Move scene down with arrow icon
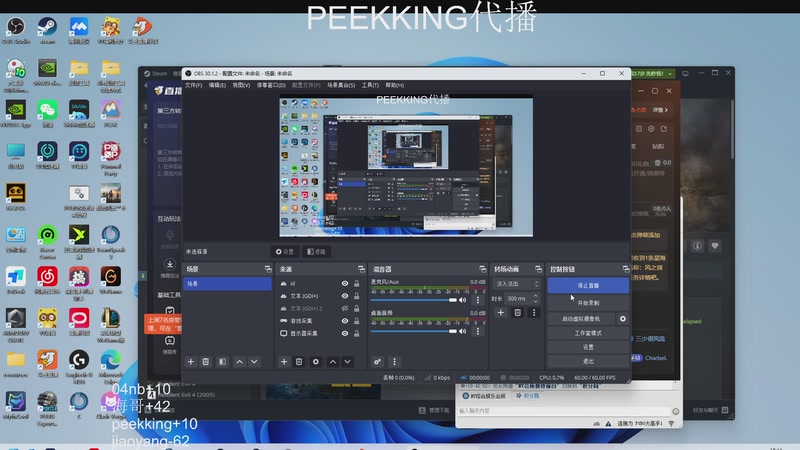Screen dimensions: 800x450 pos(254,362)
